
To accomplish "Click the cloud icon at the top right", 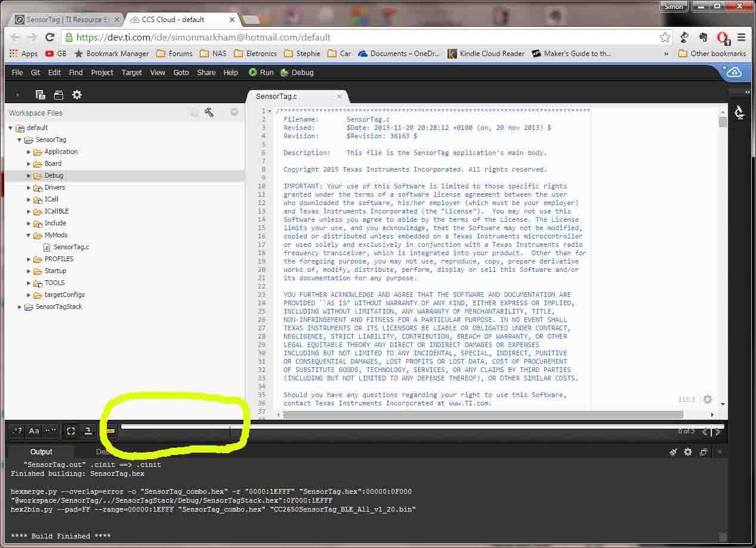I will [735, 73].
